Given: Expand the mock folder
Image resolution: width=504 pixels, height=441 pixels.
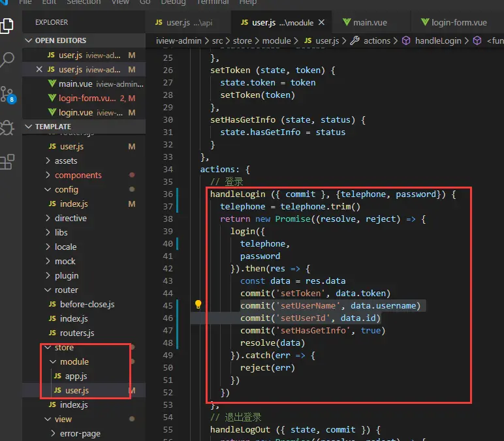Looking at the screenshot, I should pos(84,261).
